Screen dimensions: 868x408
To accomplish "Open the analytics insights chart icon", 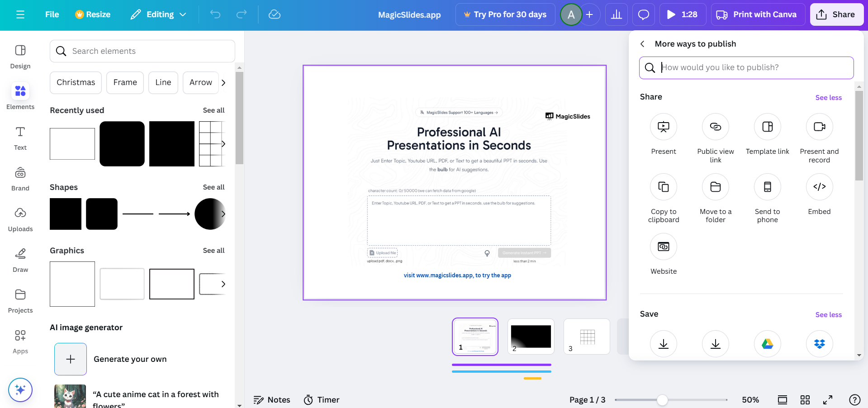I will [x=617, y=14].
